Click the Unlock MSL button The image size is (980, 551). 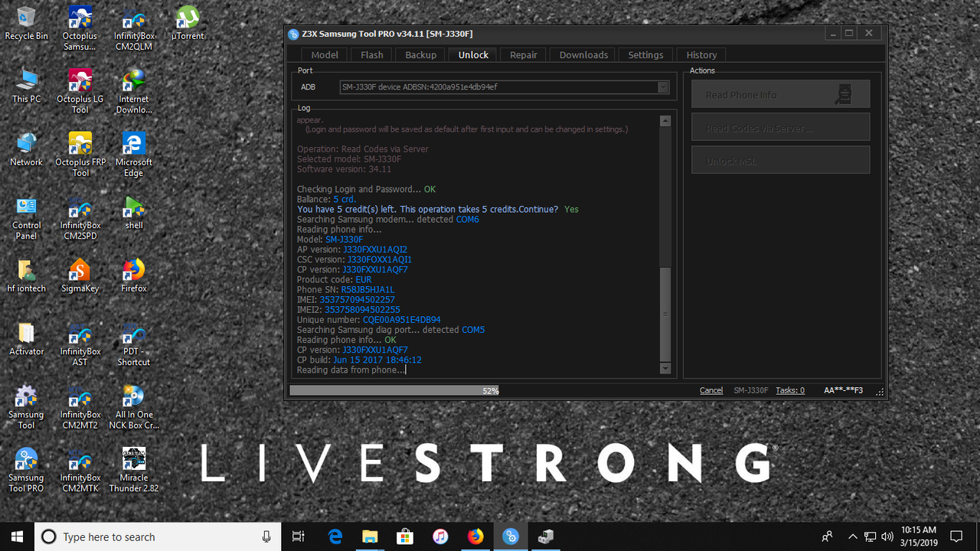[780, 161]
